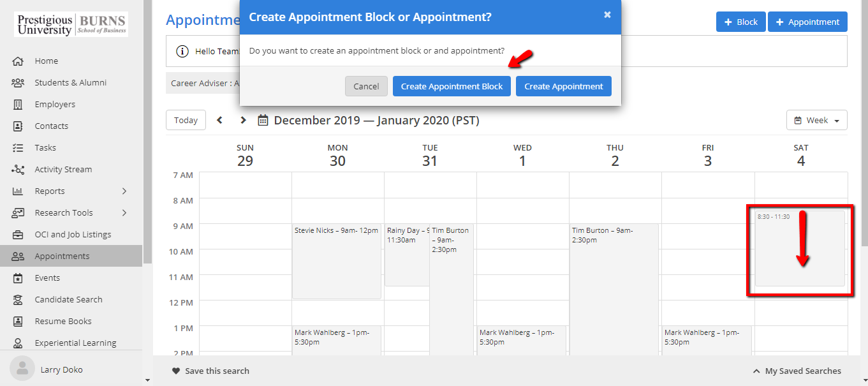Click the Activity Stream icon
This screenshot has height=386, width=868.
18,170
